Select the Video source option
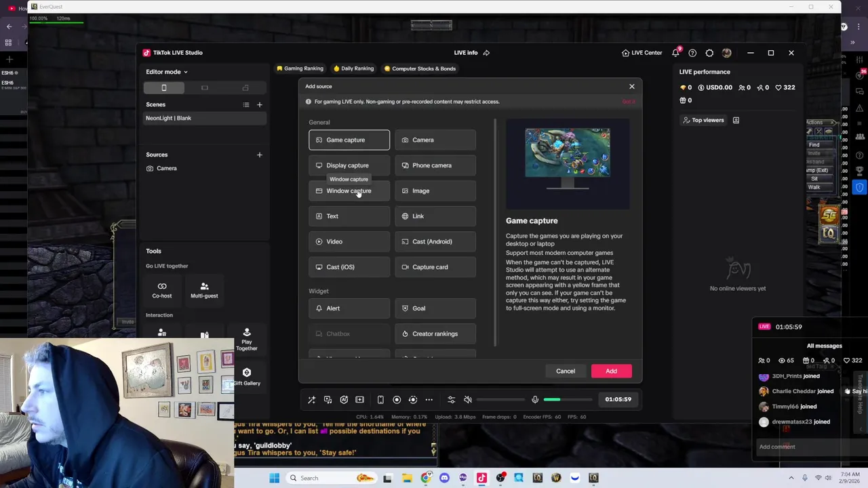 coord(349,242)
